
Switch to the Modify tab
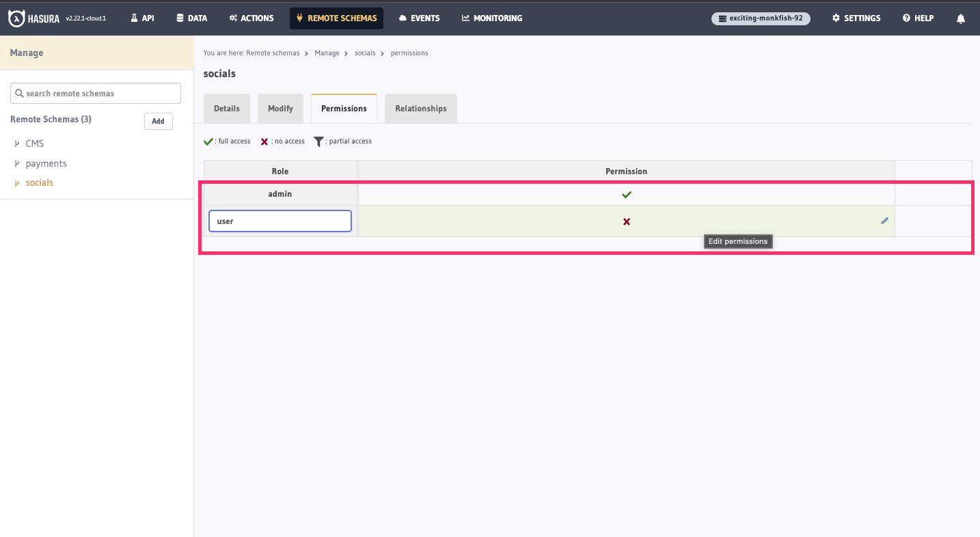[280, 108]
